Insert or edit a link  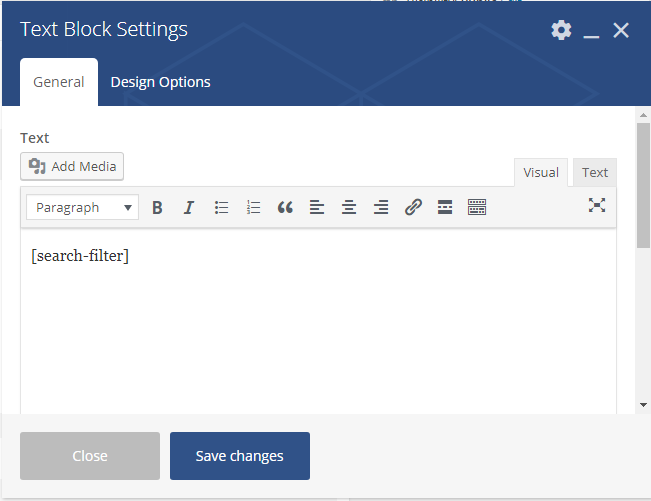click(413, 208)
